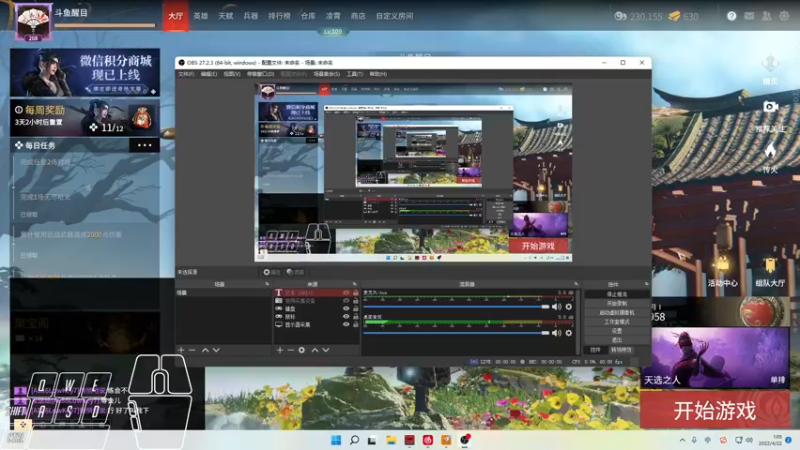Switch to game 排行榜 tab
800x450 pixels.
click(x=279, y=16)
